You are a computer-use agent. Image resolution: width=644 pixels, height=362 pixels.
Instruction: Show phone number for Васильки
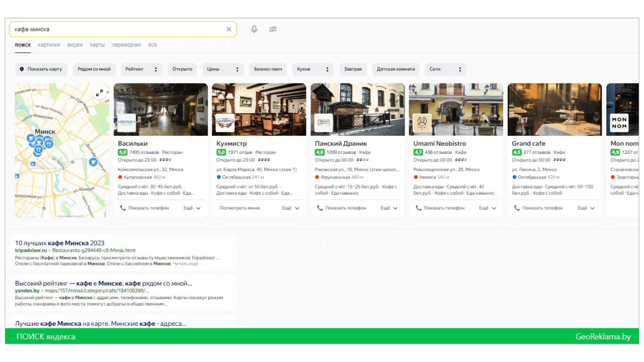point(144,208)
